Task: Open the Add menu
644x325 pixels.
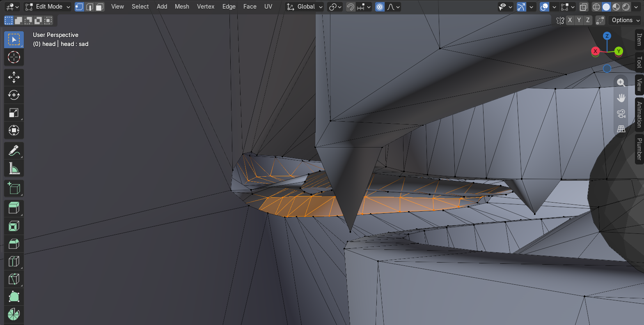Action: pyautogui.click(x=162, y=7)
